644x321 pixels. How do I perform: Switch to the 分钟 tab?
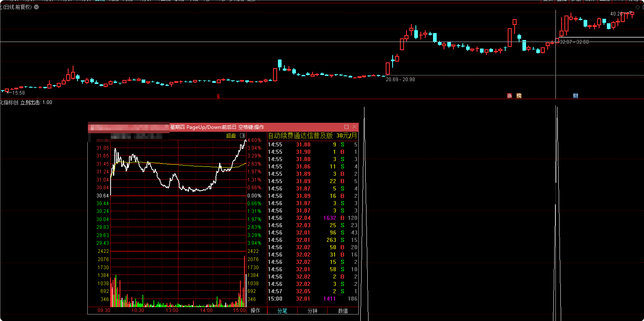313,311
